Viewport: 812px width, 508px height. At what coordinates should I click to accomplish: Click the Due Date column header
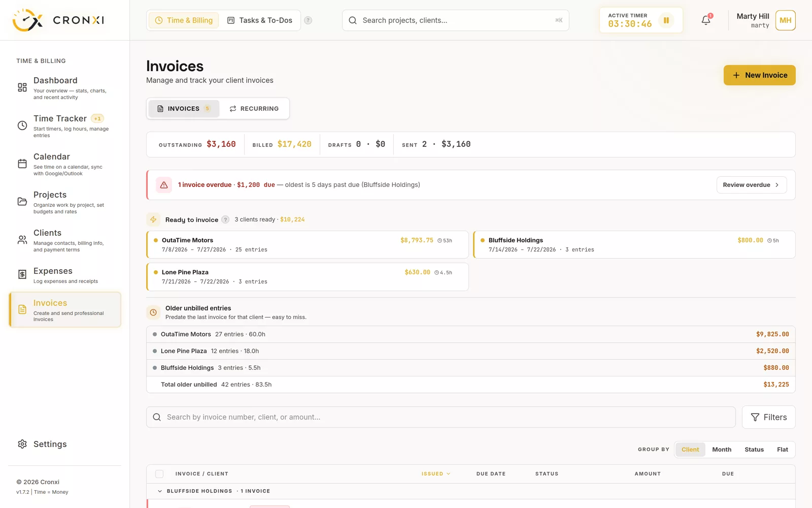click(x=491, y=474)
